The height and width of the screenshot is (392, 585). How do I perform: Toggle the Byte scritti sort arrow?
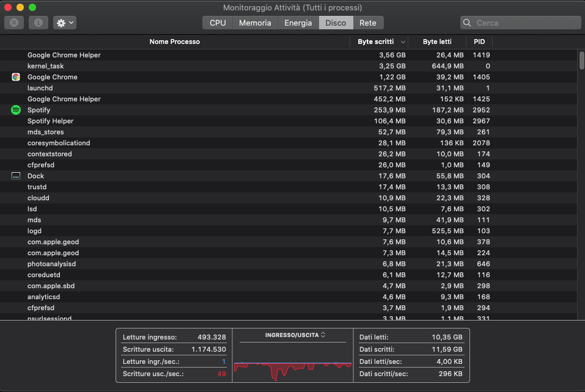coord(403,42)
